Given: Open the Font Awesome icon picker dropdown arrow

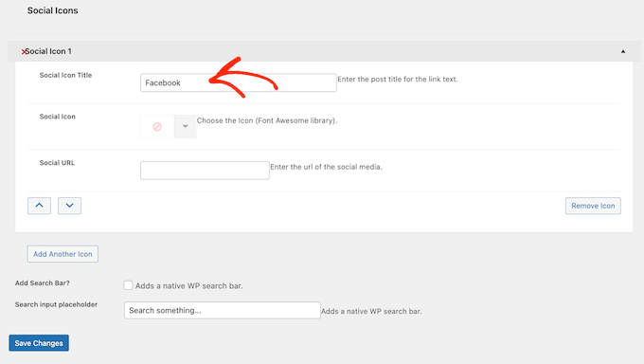Looking at the screenshot, I should point(186,126).
